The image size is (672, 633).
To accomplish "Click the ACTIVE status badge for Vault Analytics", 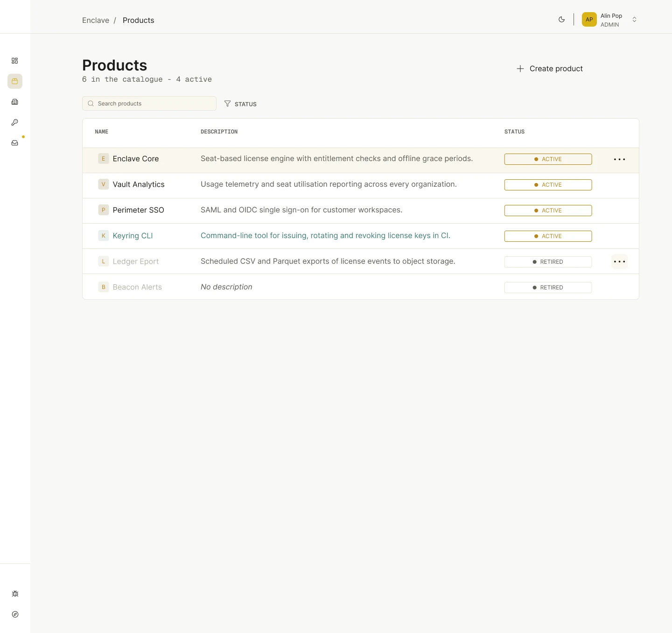I will pyautogui.click(x=548, y=185).
